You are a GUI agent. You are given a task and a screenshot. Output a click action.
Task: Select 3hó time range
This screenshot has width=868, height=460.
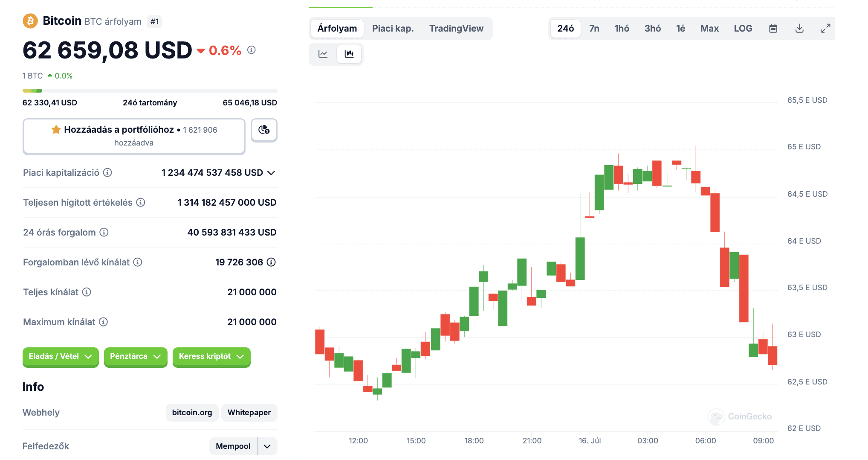(x=652, y=29)
